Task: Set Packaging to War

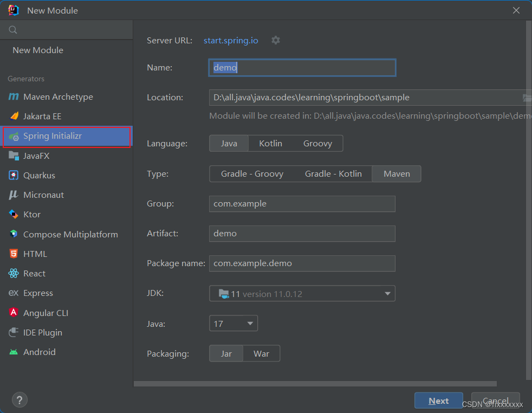Action: (x=262, y=353)
